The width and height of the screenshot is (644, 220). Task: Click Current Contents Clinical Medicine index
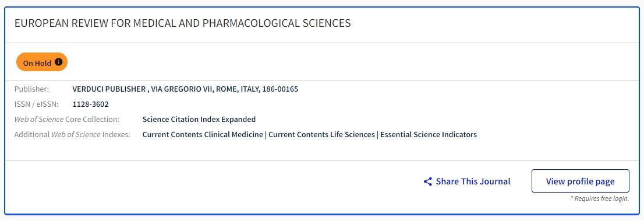tap(203, 134)
